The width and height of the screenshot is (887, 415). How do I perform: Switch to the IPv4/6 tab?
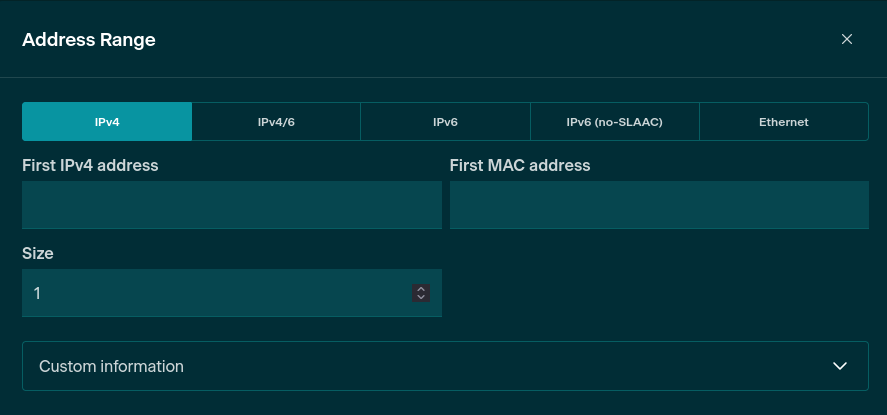tap(276, 122)
